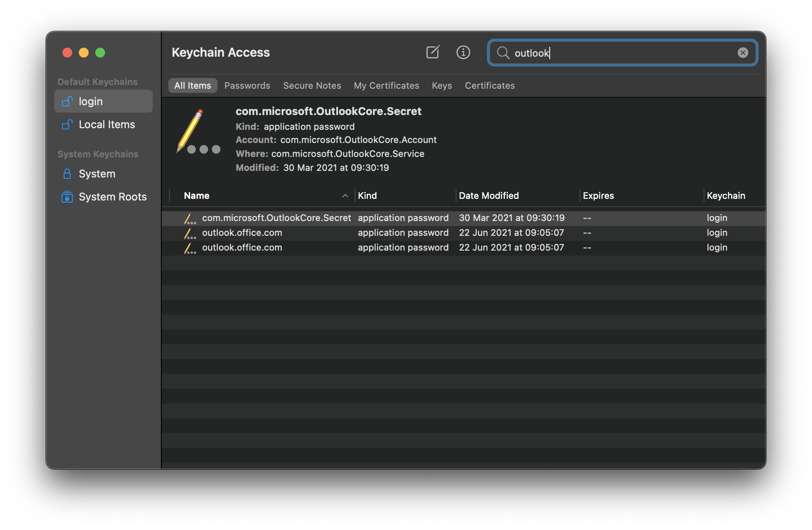This screenshot has height=530, width=812.
Task: Close the Keychain Access window
Action: click(67, 53)
